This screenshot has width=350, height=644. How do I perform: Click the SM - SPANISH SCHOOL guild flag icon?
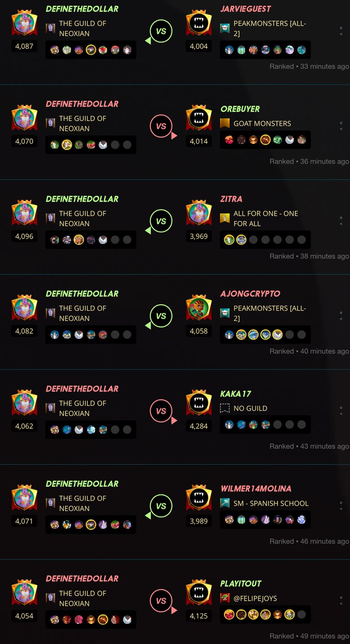tap(225, 503)
